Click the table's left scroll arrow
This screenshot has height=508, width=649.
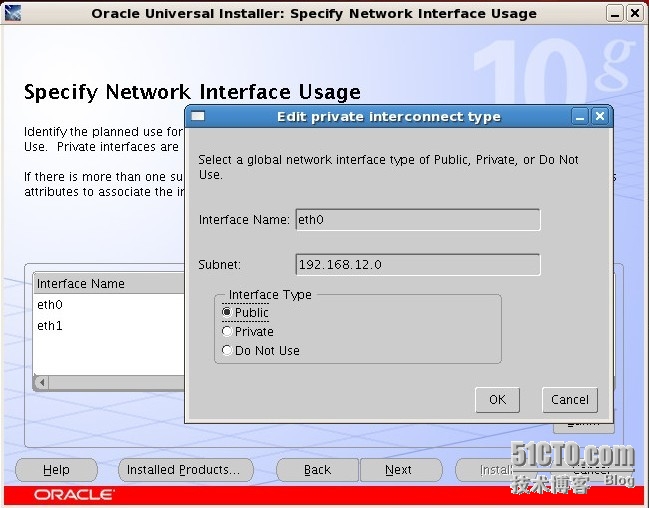42,382
